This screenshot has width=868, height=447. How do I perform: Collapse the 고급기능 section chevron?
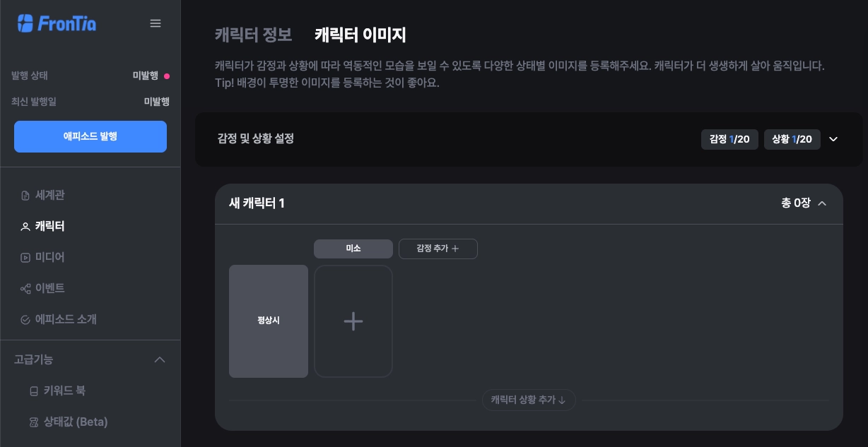pyautogui.click(x=160, y=360)
